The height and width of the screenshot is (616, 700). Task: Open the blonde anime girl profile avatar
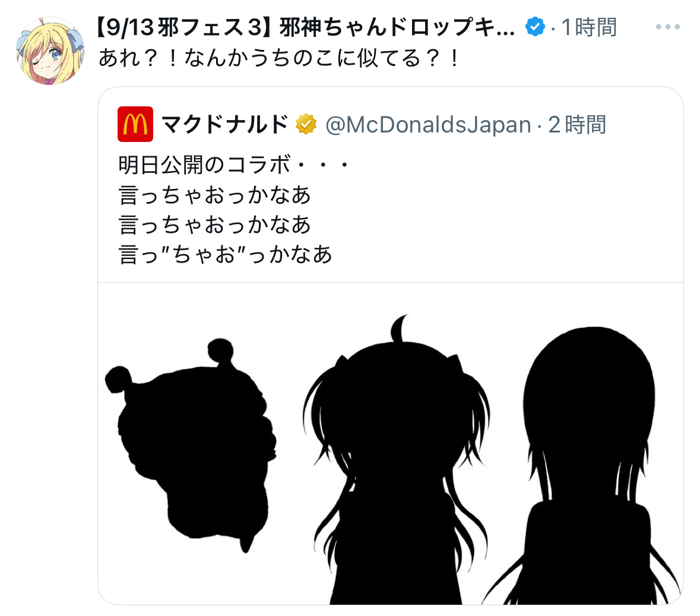coord(50,51)
